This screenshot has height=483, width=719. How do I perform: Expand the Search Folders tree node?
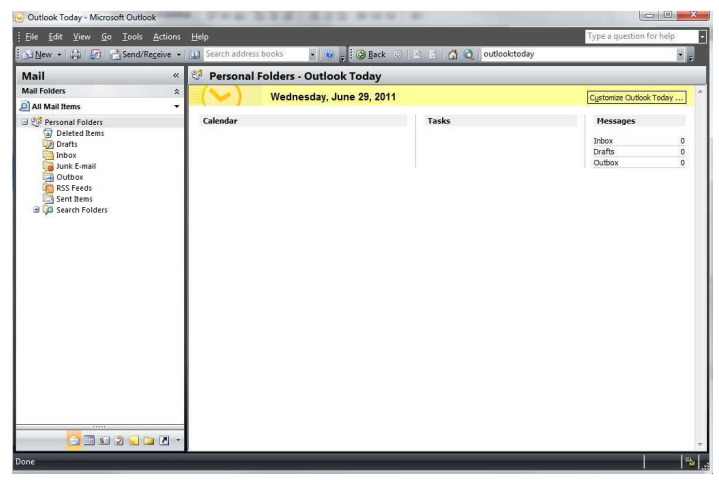coord(36,210)
